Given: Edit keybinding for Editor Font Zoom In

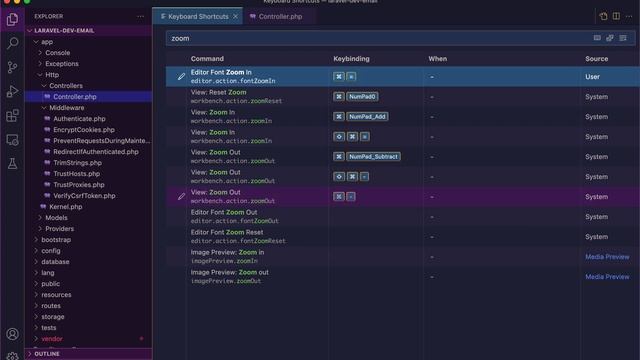Looking at the screenshot, I should coord(181,76).
